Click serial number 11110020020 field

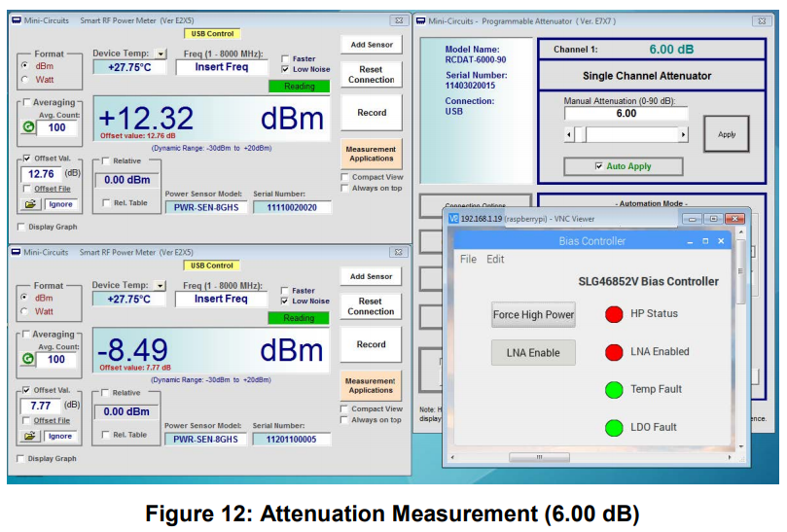[x=292, y=207]
